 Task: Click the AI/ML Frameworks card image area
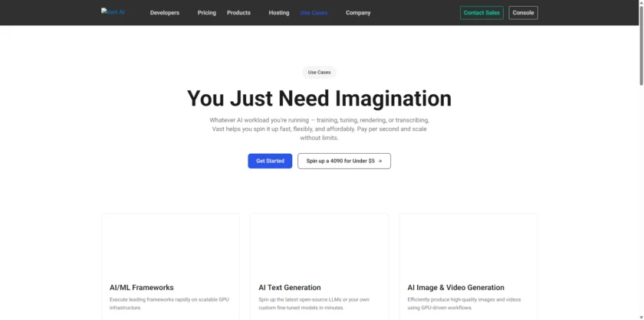pyautogui.click(x=170, y=245)
